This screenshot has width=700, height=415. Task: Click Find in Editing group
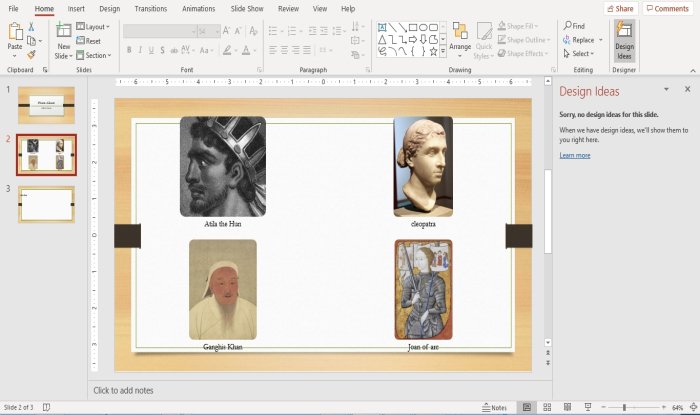click(x=574, y=26)
